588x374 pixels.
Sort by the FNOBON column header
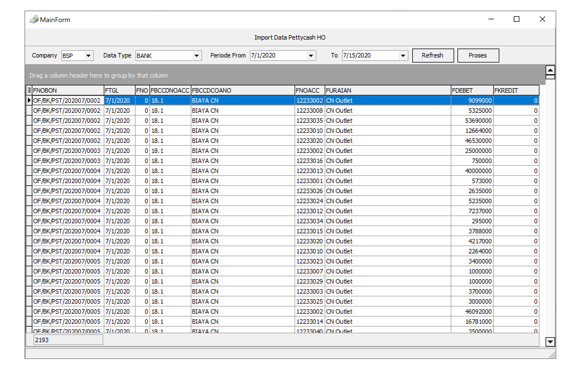[68, 90]
